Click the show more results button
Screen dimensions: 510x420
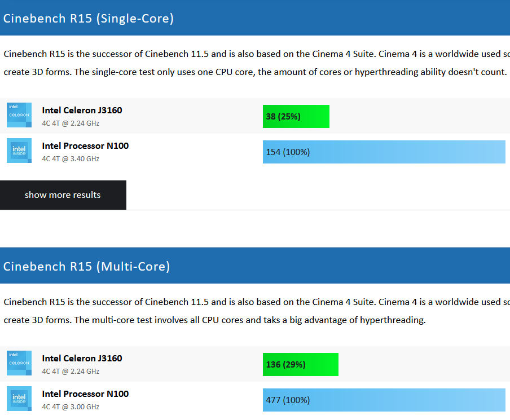(x=63, y=195)
